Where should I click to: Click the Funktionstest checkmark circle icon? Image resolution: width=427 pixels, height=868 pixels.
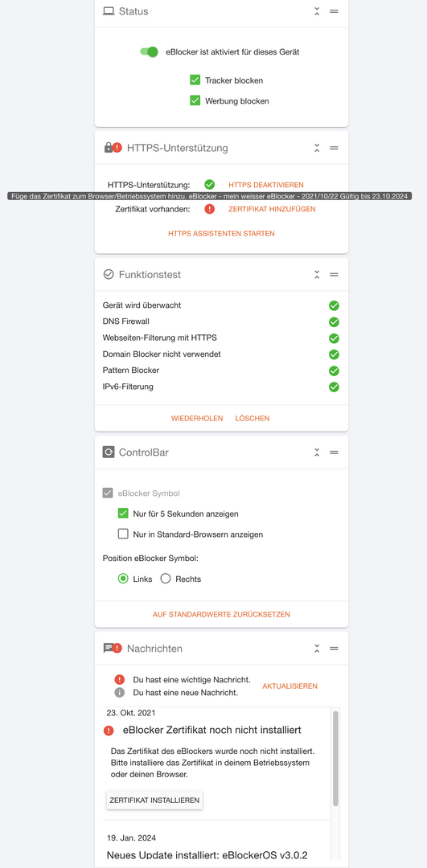pos(109,274)
